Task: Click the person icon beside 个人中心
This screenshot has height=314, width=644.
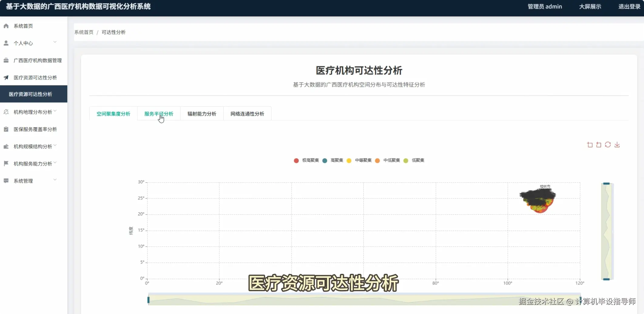Action: 6,43
